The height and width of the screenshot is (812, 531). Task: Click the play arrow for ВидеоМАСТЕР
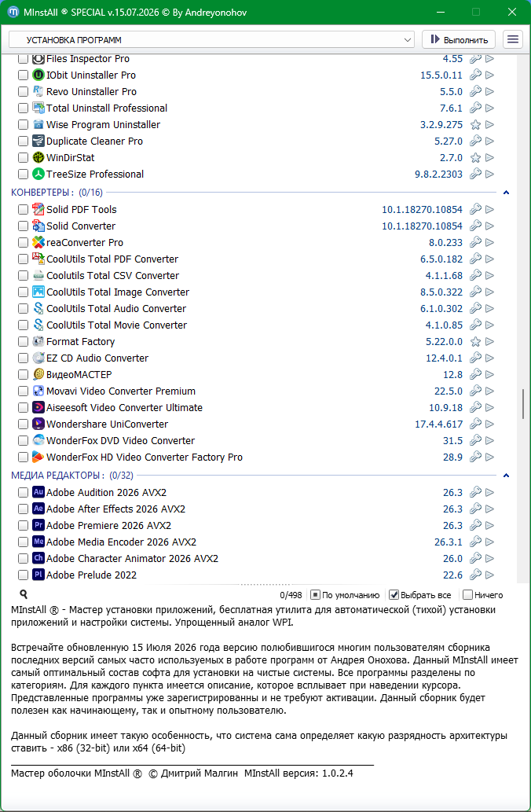[x=489, y=374]
